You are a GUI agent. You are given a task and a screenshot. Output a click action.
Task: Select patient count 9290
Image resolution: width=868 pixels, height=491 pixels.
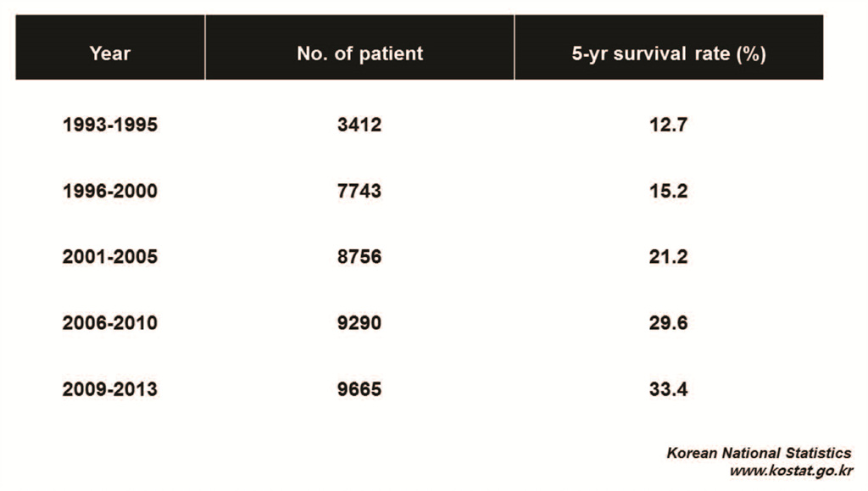[x=359, y=323]
